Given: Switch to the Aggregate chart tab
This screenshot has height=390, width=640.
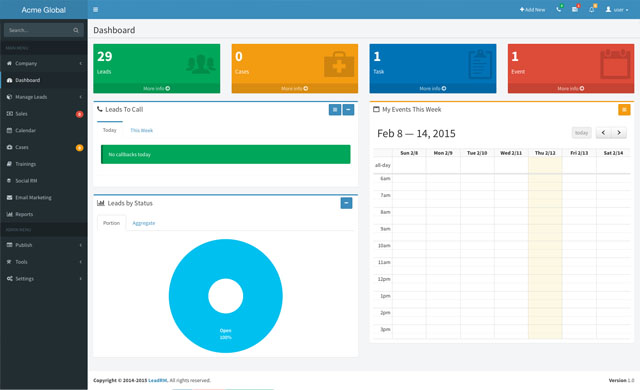Looking at the screenshot, I should point(144,223).
